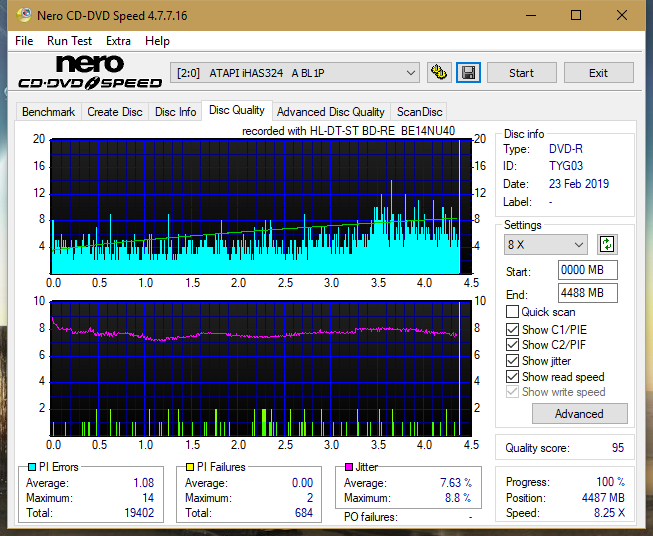Click the drive options tools icon
This screenshot has width=653, height=536.
pos(439,73)
